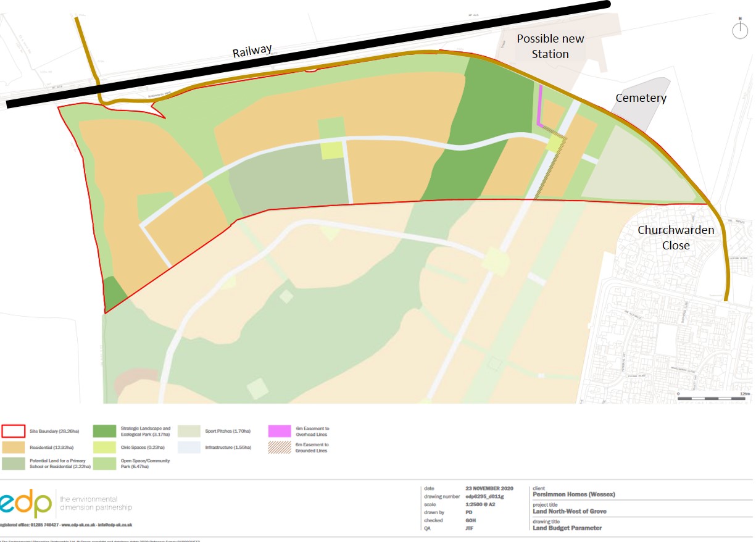Click the Churchwarden Close map label
Image resolution: width=756 pixels, height=542 pixels.
tap(676, 238)
